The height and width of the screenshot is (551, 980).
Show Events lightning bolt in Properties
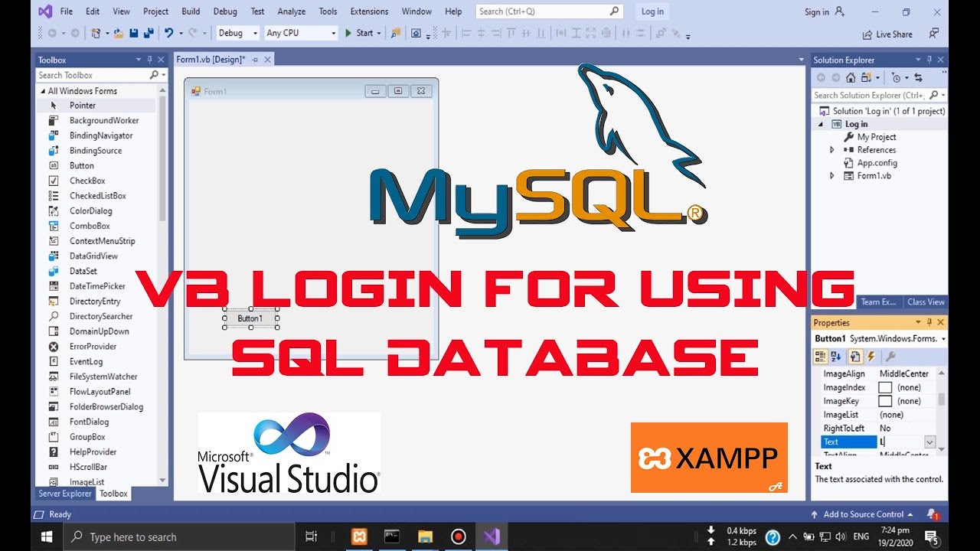871,357
